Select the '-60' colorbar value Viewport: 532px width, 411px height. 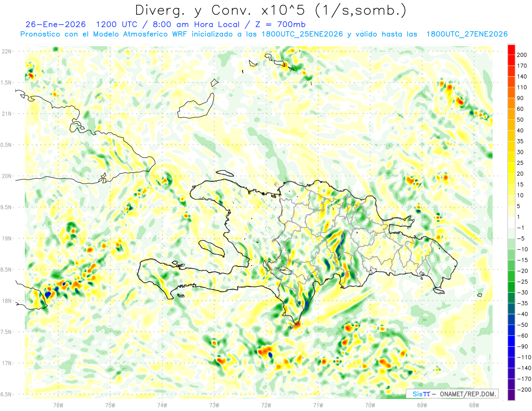click(522, 336)
